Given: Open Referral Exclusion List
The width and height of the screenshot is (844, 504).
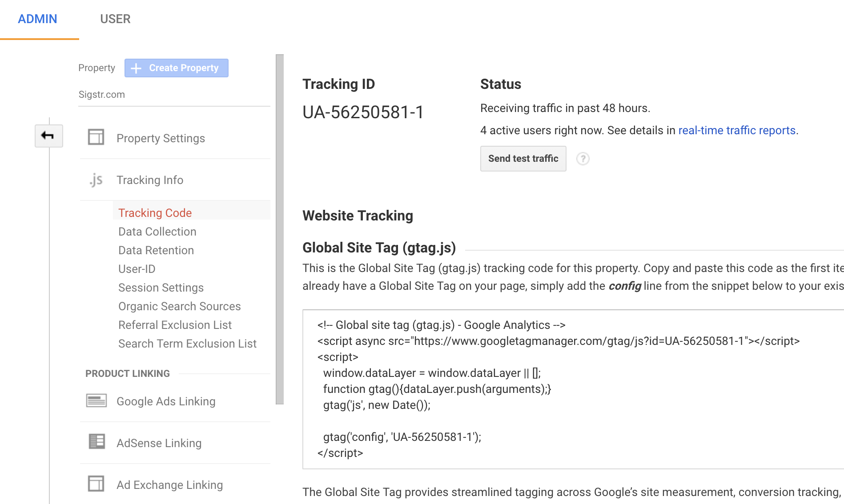Looking at the screenshot, I should (x=175, y=325).
